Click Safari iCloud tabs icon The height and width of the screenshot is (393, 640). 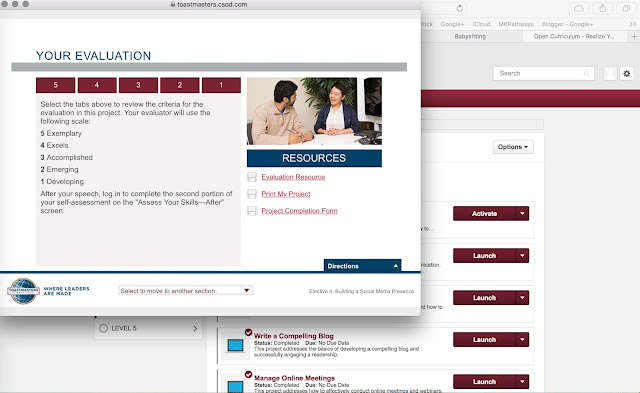(x=579, y=8)
